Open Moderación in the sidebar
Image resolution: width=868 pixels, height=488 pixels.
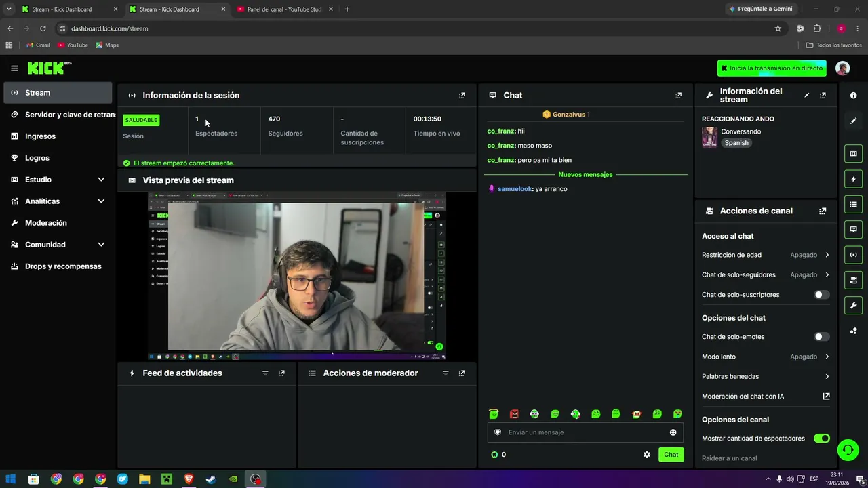[58, 223]
